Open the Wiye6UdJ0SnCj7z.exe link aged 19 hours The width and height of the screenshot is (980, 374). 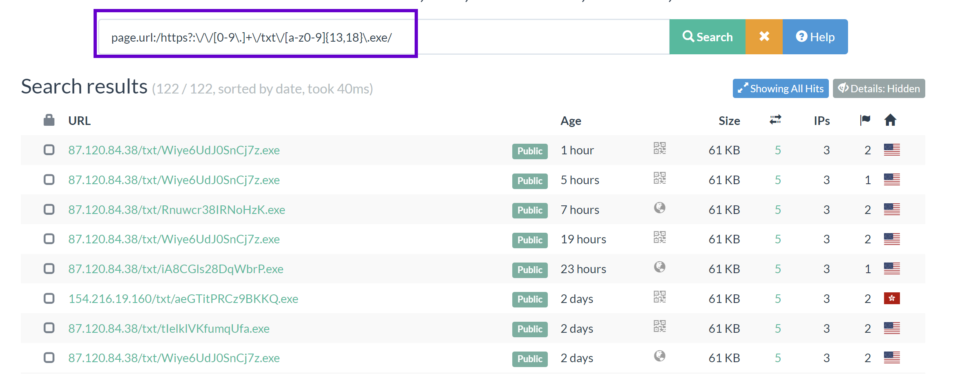tap(174, 239)
